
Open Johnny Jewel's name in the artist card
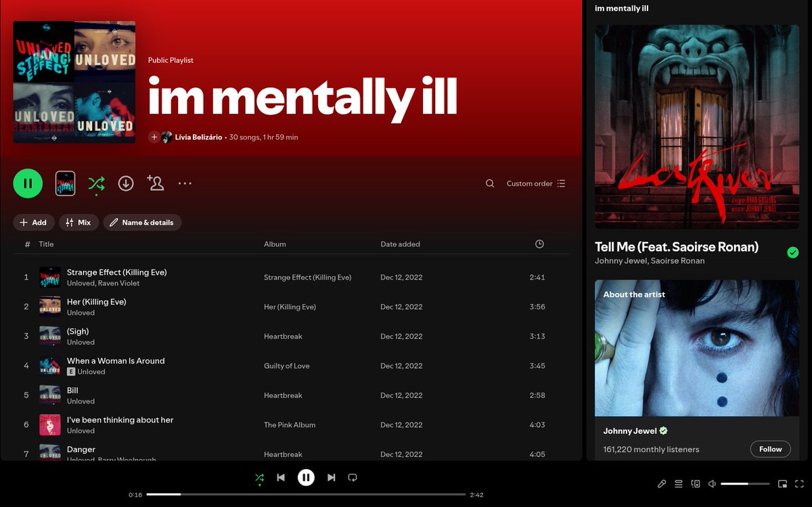631,431
